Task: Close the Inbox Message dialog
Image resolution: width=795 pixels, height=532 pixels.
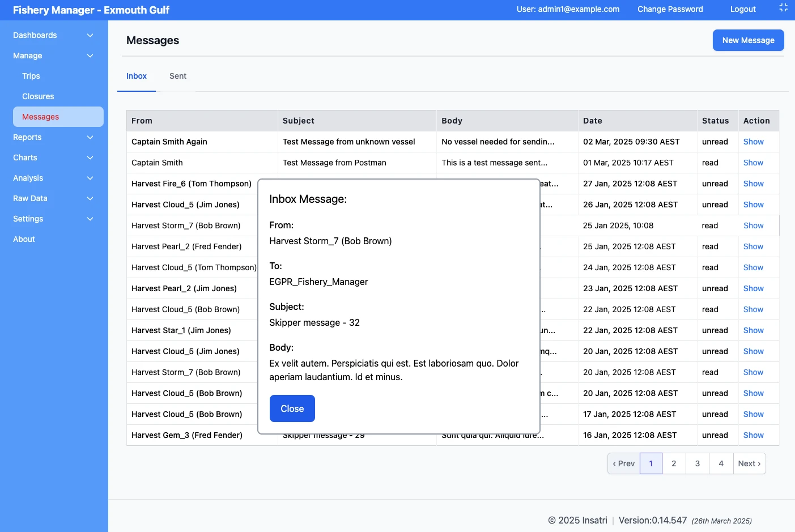Action: [x=292, y=408]
